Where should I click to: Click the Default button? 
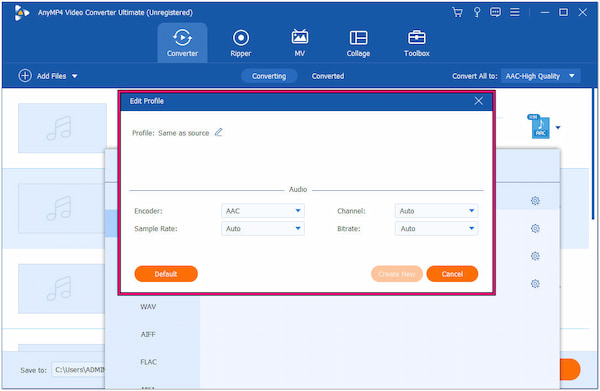[x=166, y=274]
